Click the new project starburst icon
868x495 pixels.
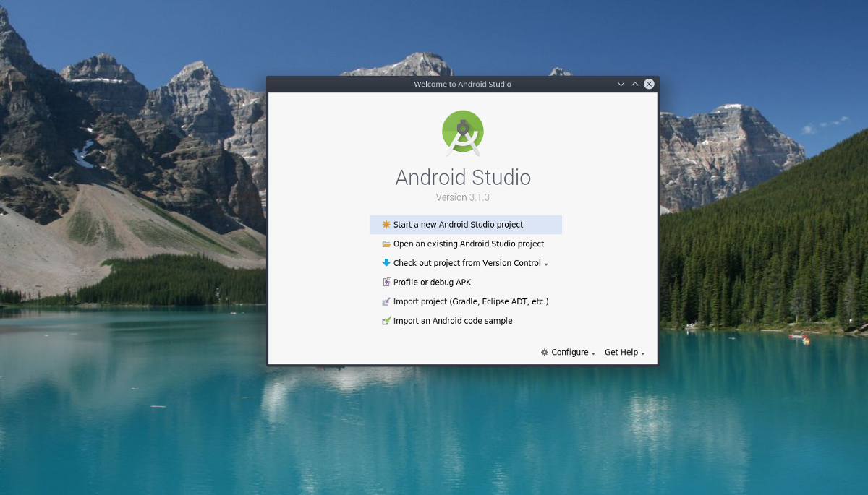pos(386,225)
